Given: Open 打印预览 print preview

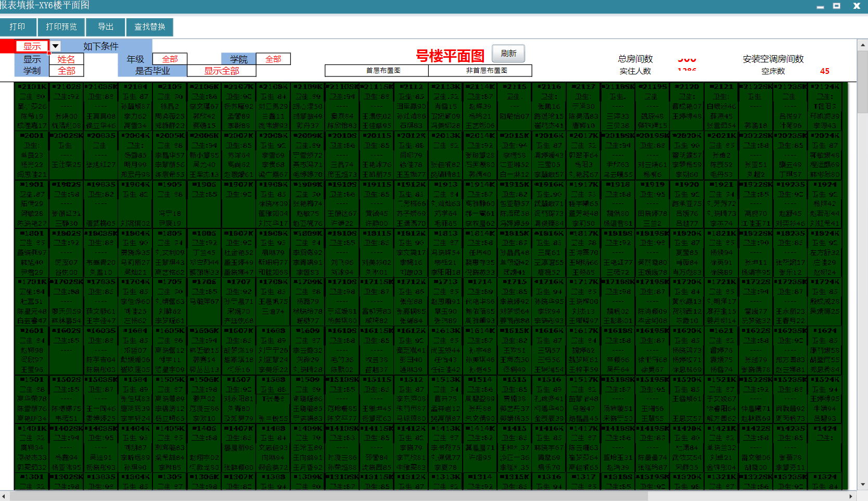Looking at the screenshot, I should pyautogui.click(x=61, y=27).
